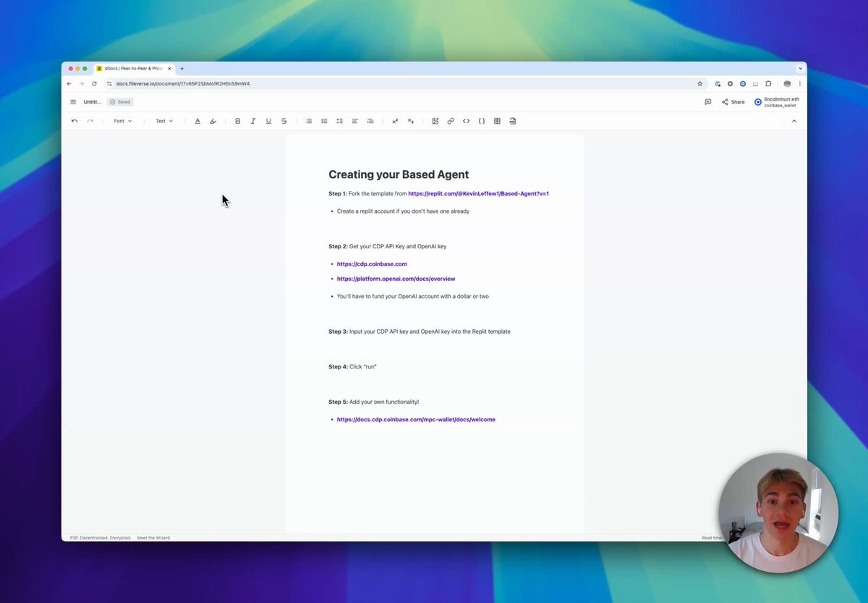868x603 pixels.
Task: Click 'Step 2: Get your CDP API Key' text
Action: 387,247
